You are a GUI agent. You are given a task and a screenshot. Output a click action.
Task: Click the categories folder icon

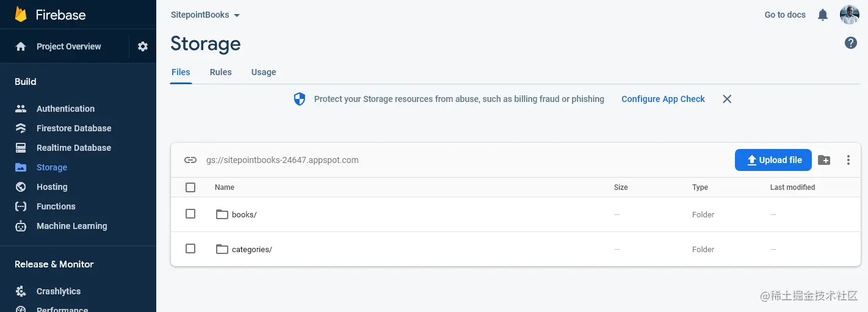coord(222,249)
